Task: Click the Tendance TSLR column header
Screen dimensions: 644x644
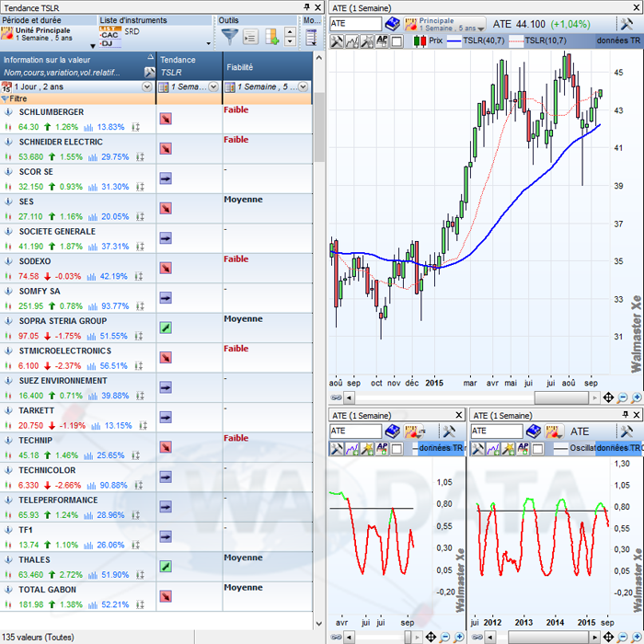Action: coord(189,65)
